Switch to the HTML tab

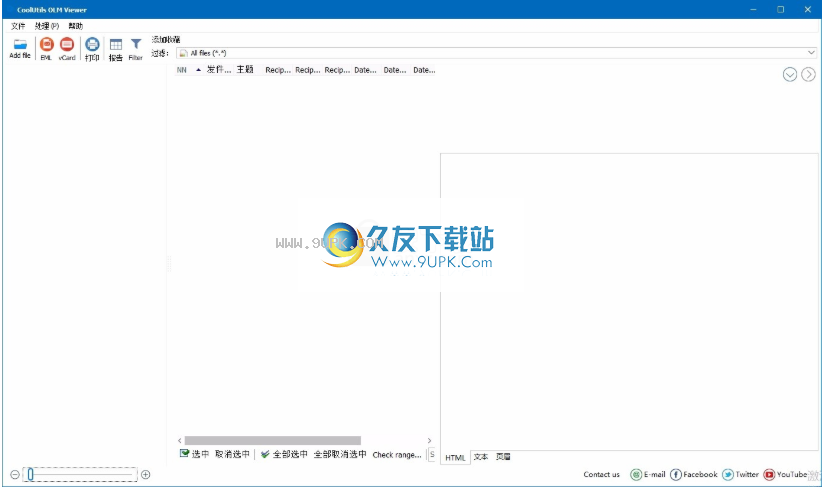click(455, 457)
